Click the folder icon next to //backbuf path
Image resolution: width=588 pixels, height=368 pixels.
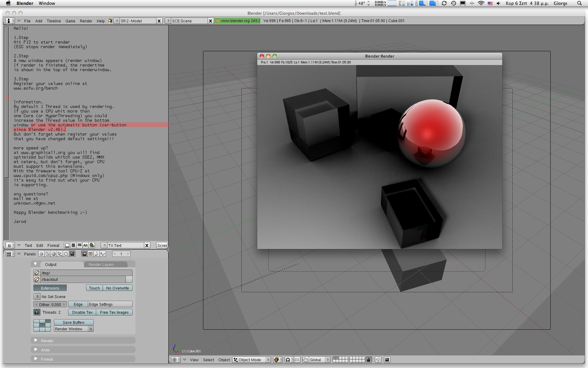[37, 279]
